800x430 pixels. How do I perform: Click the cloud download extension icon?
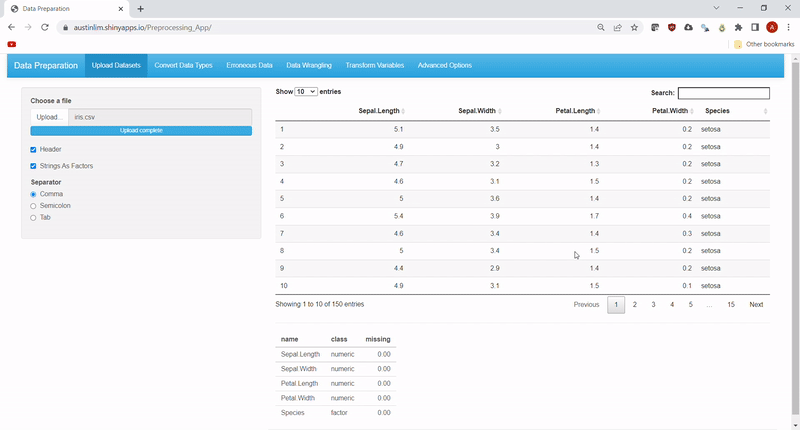(x=688, y=28)
